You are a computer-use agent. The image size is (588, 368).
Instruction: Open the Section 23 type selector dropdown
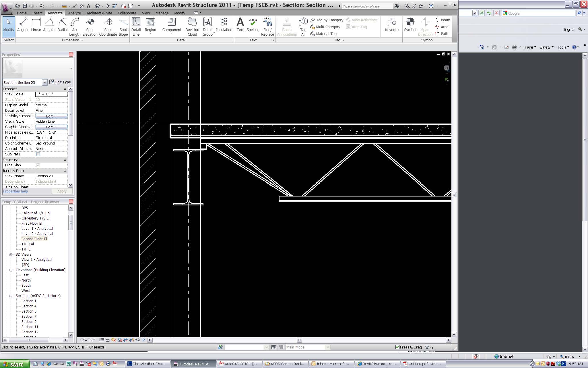[x=44, y=82]
